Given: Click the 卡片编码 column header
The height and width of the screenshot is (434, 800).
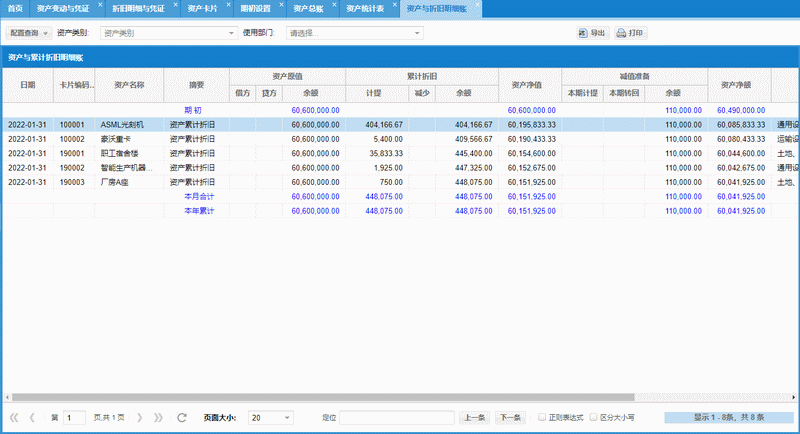Looking at the screenshot, I should (74, 85).
